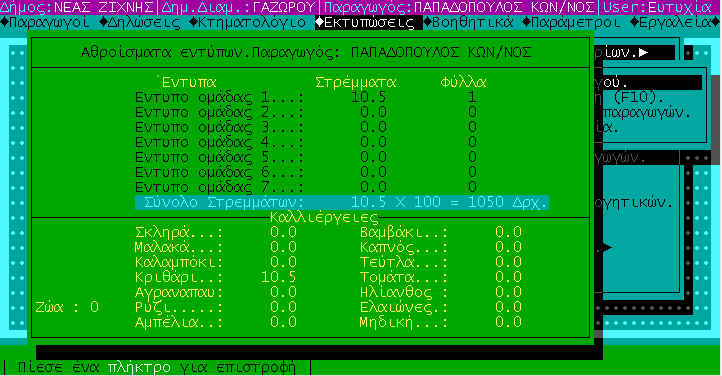This screenshot has height=376, width=722.
Task: Click the highlighted Σύνολο Στρεμμάτων total row
Action: coord(342,202)
